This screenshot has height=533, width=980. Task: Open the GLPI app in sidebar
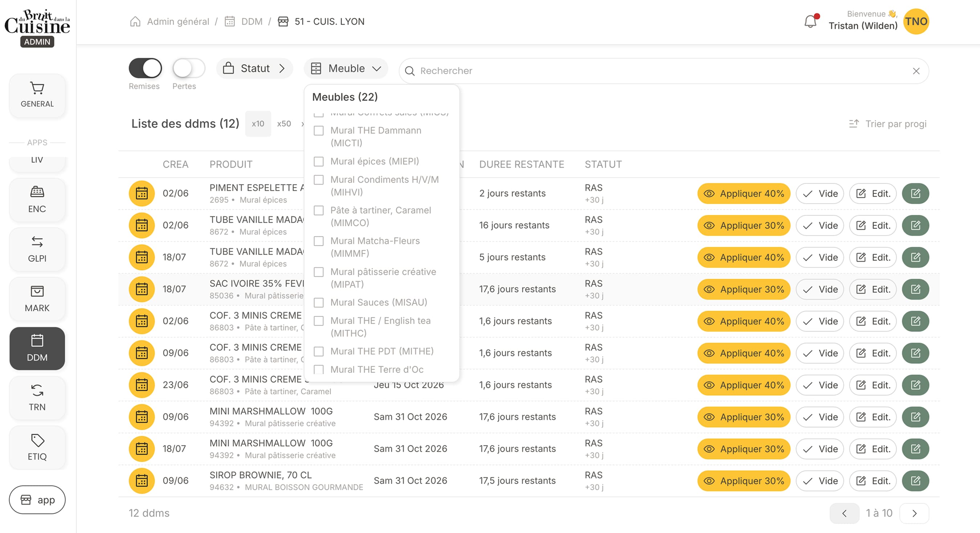37,249
